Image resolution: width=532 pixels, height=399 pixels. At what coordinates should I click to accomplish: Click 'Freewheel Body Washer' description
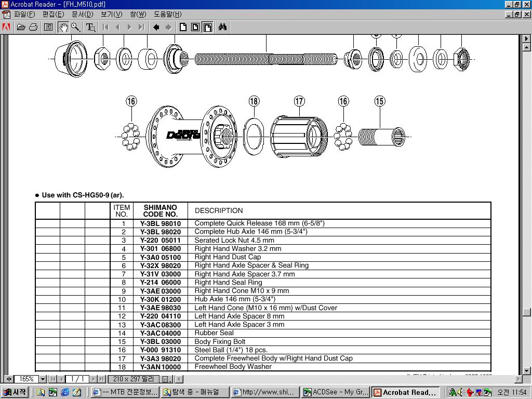233,367
